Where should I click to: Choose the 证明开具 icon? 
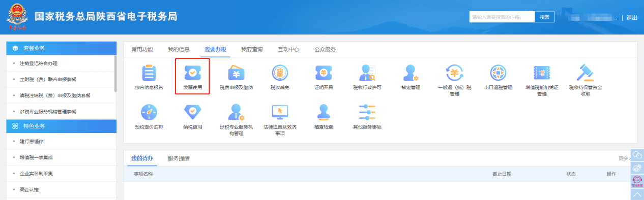324,74
